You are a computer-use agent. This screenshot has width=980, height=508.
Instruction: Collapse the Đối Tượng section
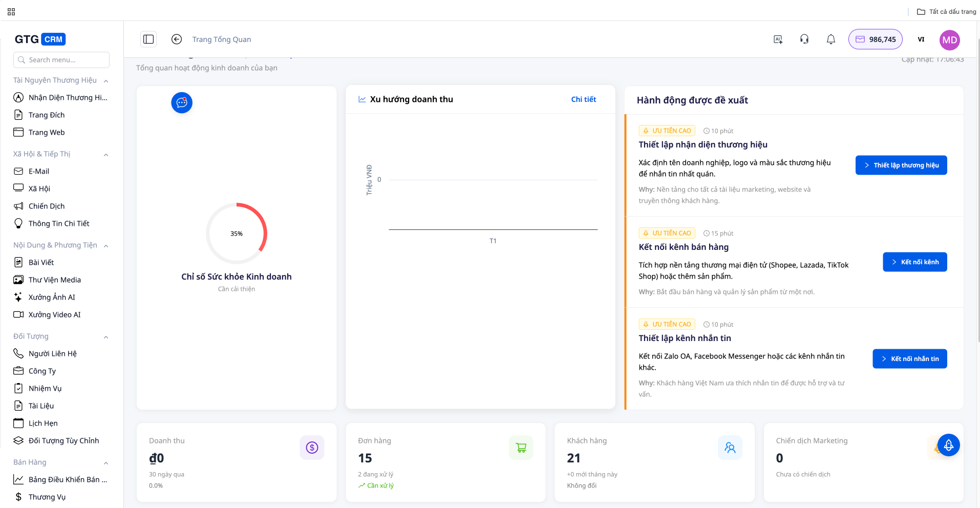106,337
